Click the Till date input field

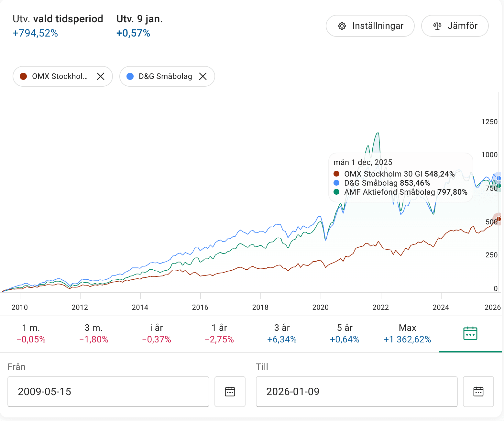tap(356, 392)
